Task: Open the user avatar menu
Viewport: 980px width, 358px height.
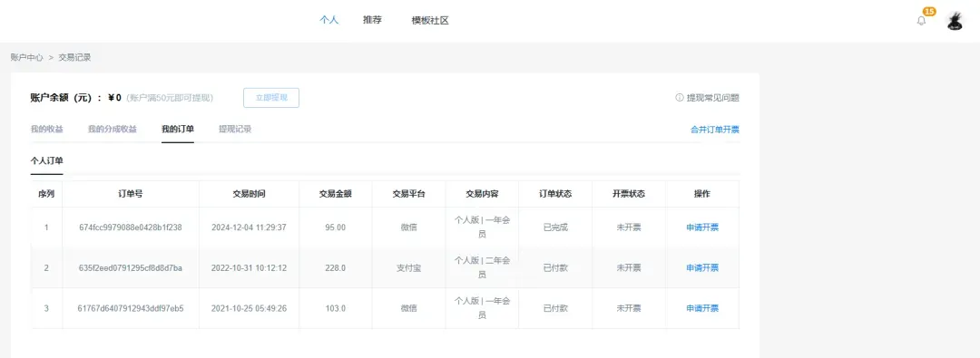Action: point(955,21)
